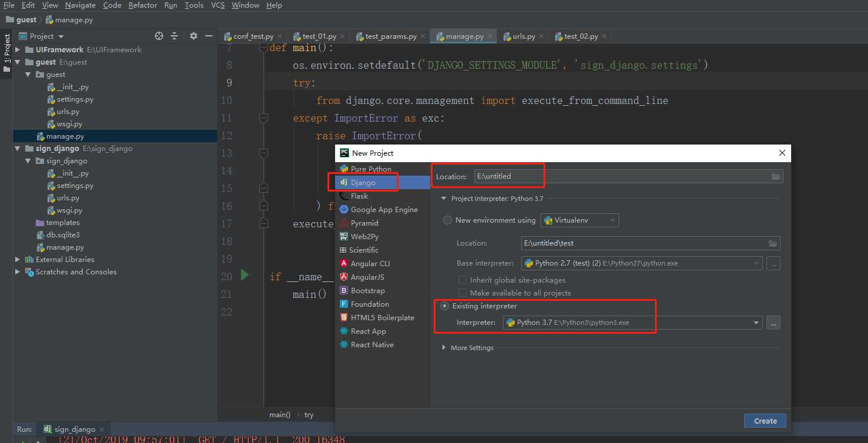Select the Bootstrap project type
Image resolution: width=868 pixels, height=443 pixels.
367,291
